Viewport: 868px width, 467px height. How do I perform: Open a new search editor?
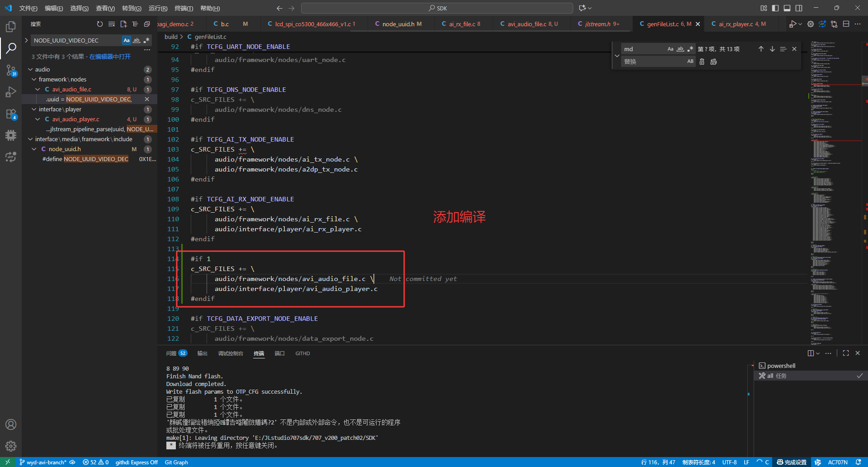123,24
